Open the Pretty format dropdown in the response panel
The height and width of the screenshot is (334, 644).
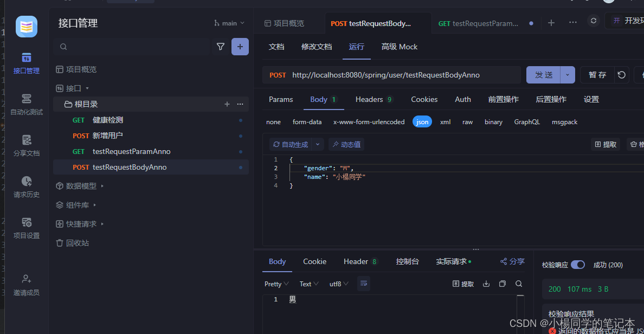(276, 283)
